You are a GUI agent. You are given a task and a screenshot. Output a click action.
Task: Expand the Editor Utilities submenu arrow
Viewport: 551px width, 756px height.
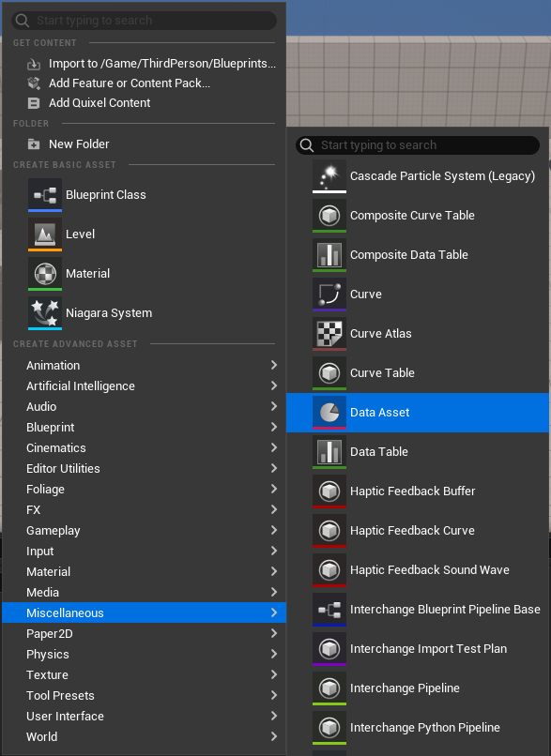pyautogui.click(x=273, y=468)
